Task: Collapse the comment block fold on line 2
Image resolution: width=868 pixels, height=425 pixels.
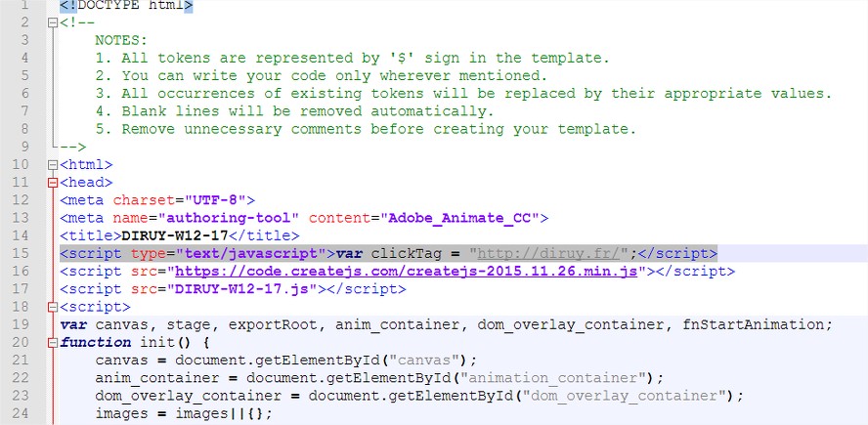Action: point(53,22)
